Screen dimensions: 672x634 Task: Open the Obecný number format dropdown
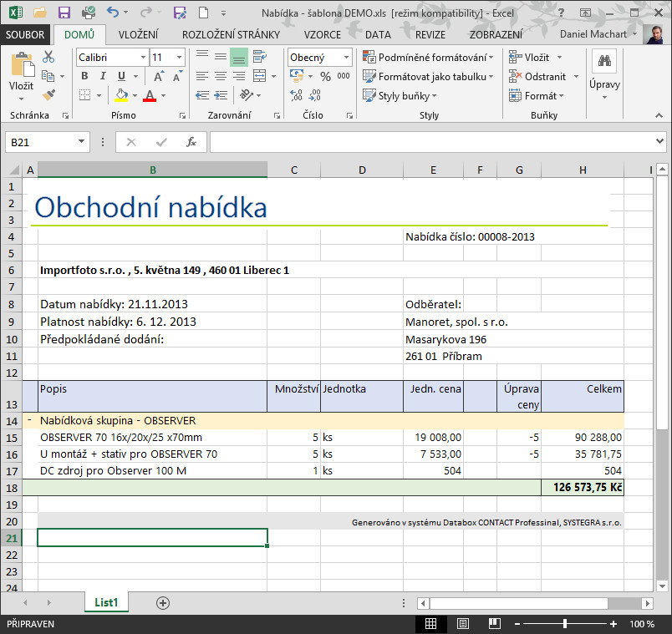(x=346, y=57)
